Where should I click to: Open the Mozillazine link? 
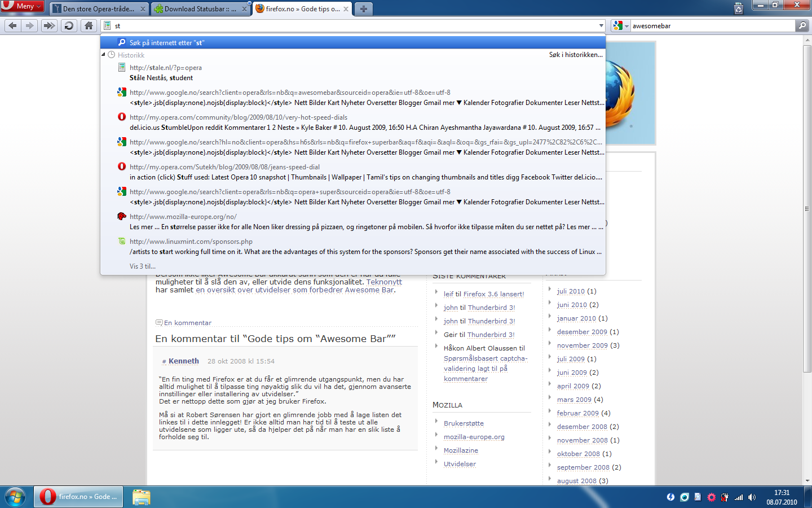click(x=461, y=450)
